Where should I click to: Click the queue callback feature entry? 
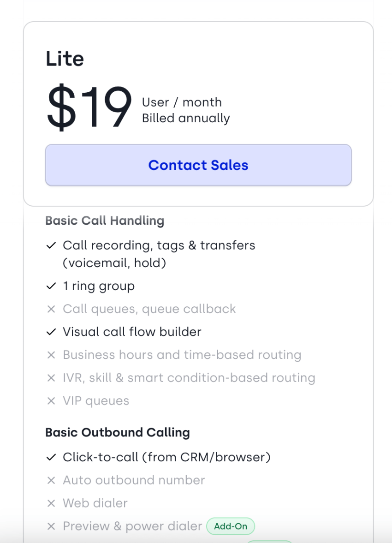[x=149, y=309]
